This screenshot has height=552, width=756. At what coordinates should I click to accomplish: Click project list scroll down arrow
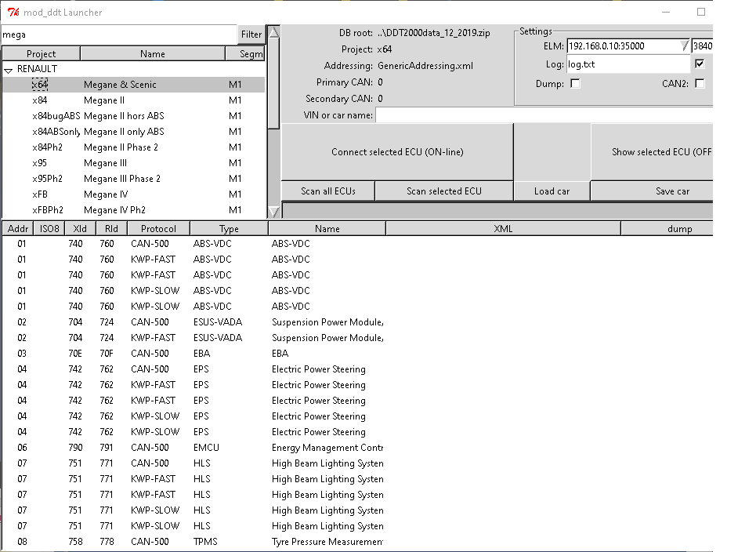click(274, 212)
